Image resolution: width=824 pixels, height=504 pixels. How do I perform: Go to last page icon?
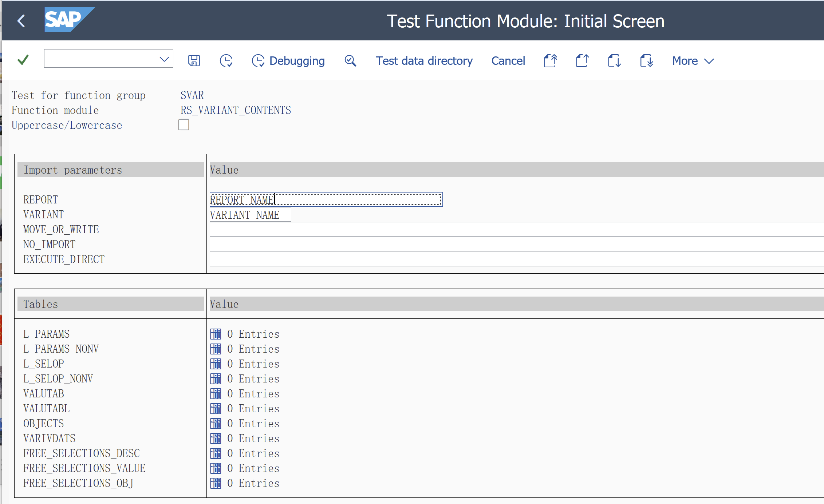[x=647, y=60]
